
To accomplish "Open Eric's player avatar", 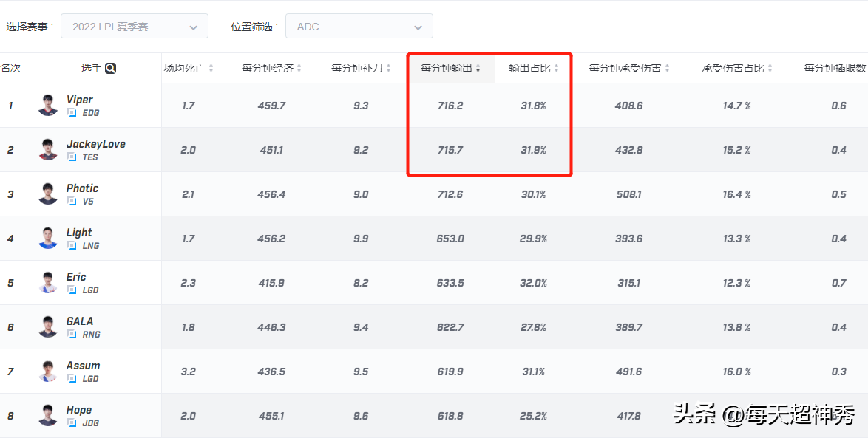I will coord(48,282).
